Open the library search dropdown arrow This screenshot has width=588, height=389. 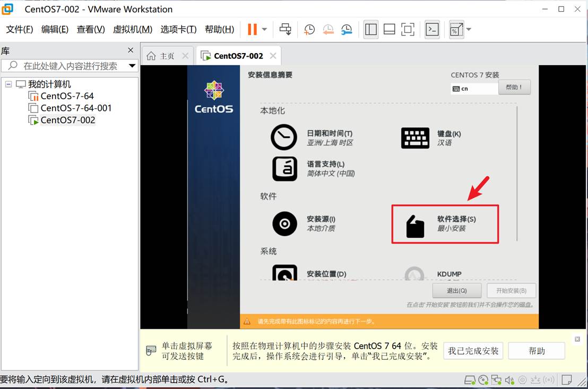coord(132,66)
